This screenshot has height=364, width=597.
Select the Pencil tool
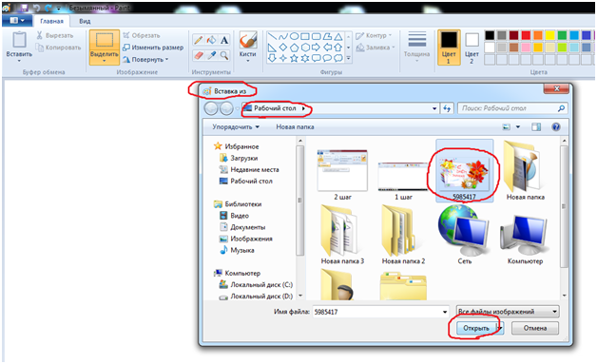point(198,40)
